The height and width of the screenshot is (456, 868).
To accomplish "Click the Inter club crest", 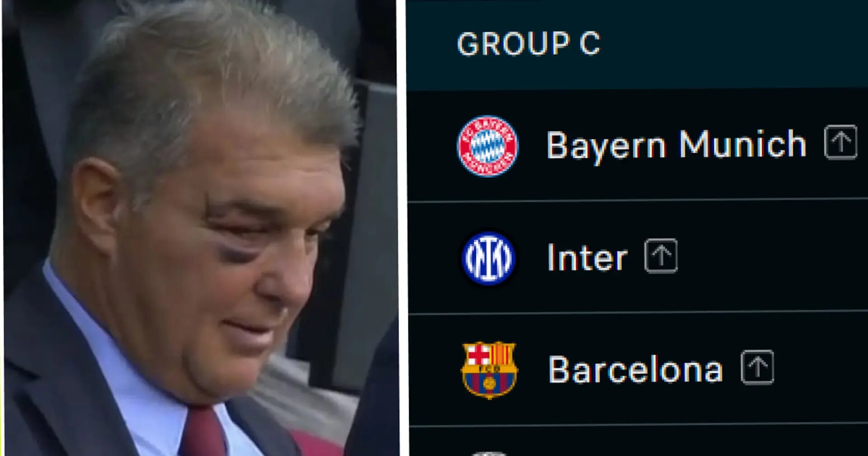I will point(488,258).
